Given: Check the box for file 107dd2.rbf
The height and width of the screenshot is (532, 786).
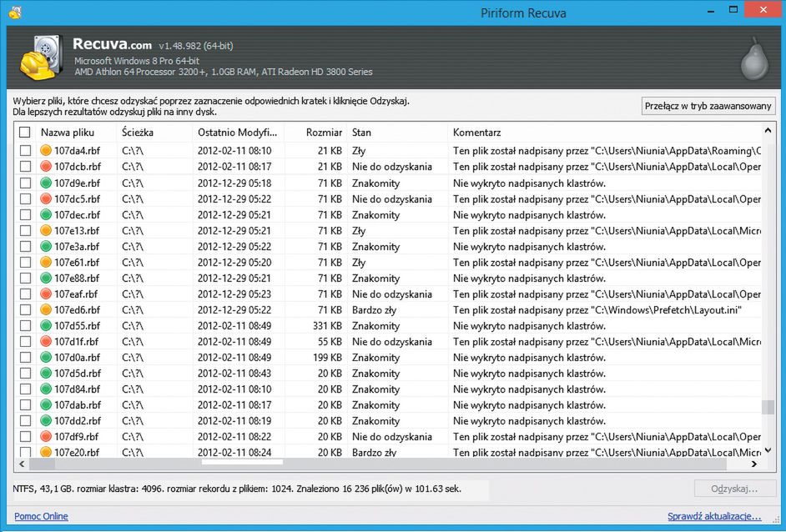Looking at the screenshot, I should click(25, 421).
